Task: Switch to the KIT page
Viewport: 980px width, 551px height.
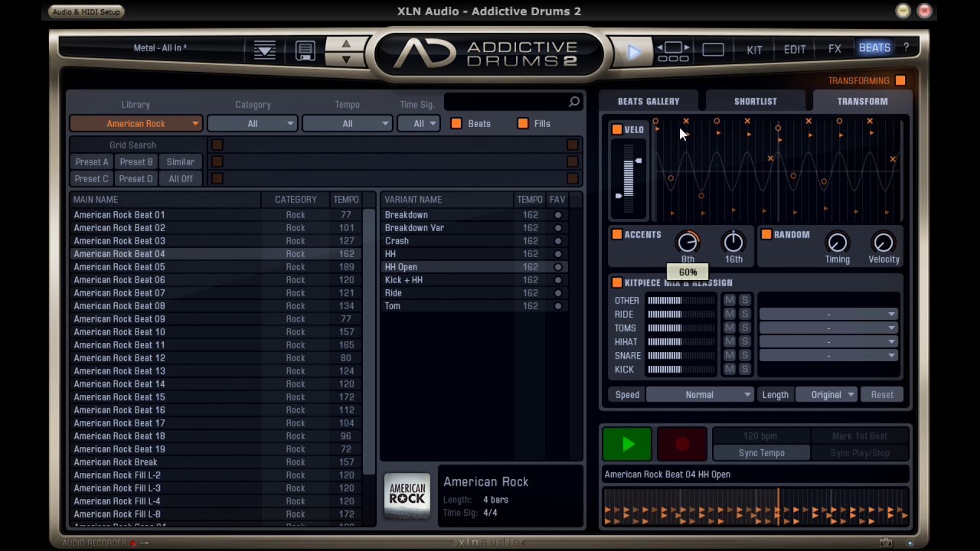Action: tap(754, 50)
